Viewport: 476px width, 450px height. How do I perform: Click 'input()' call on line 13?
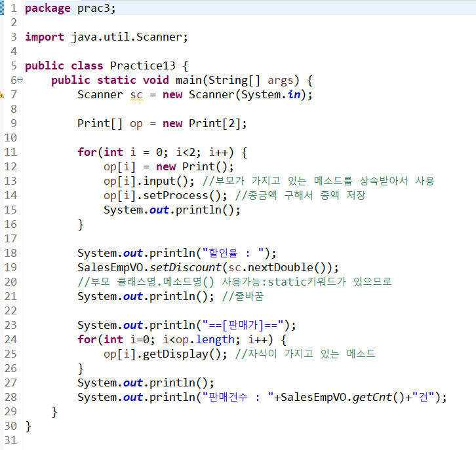coord(166,181)
